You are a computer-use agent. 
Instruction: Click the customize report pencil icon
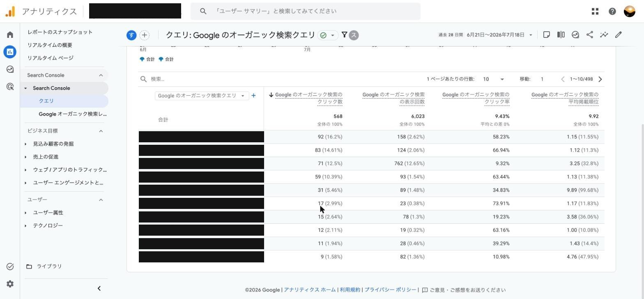pos(619,35)
